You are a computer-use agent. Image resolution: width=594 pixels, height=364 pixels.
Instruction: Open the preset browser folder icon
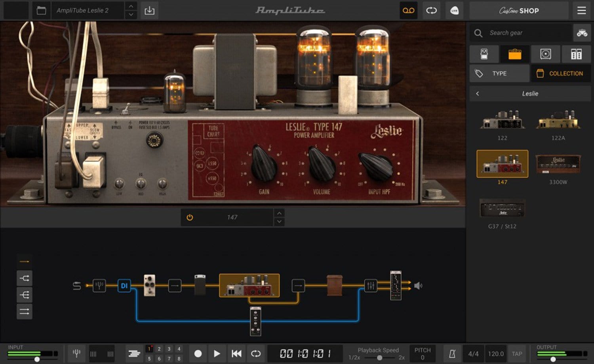pos(41,11)
